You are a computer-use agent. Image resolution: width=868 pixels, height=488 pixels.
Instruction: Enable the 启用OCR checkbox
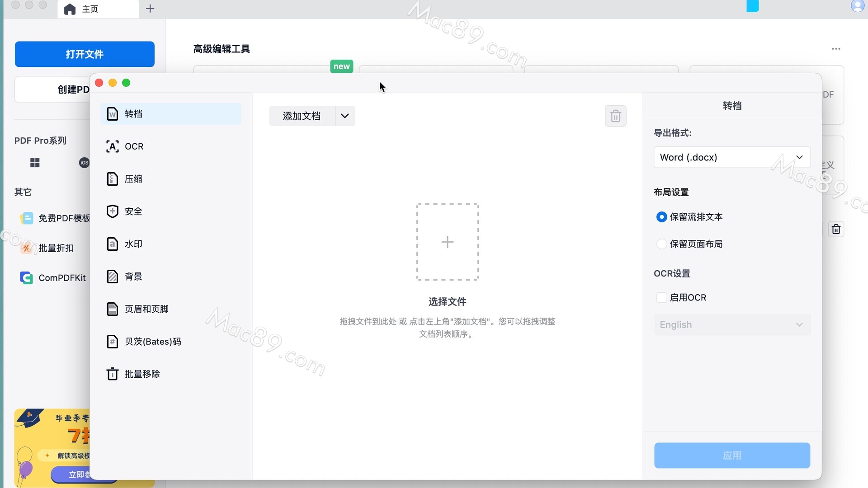[x=661, y=298]
